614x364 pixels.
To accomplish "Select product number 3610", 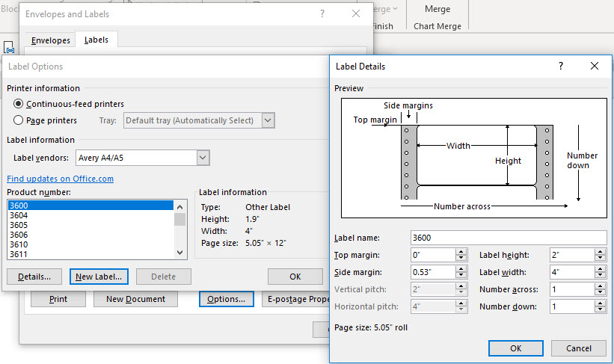I will [x=90, y=244].
